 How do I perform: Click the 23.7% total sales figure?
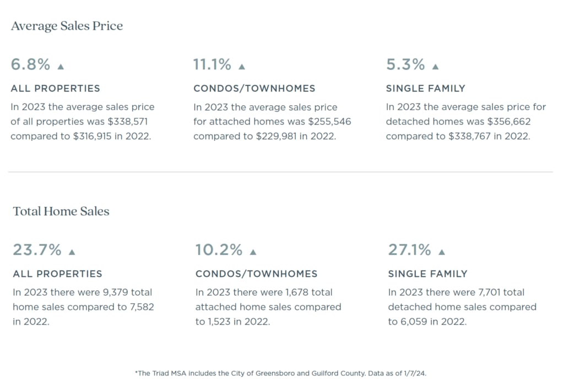37,250
